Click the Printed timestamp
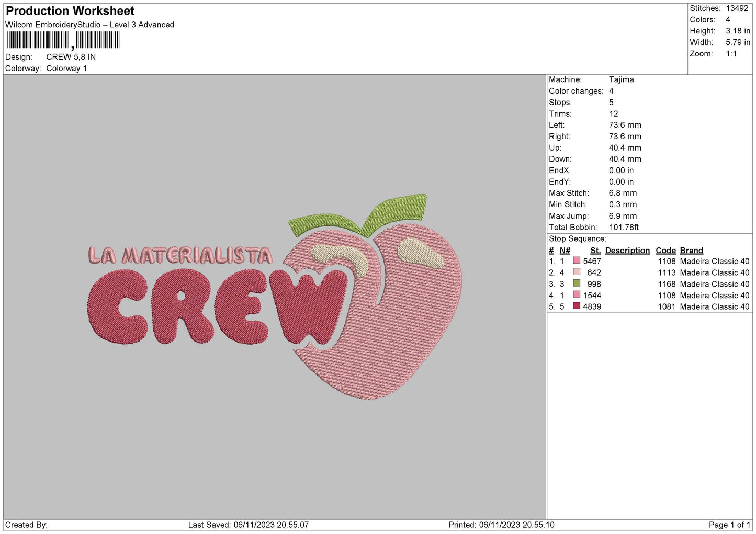The width and height of the screenshot is (756, 534). (501, 525)
